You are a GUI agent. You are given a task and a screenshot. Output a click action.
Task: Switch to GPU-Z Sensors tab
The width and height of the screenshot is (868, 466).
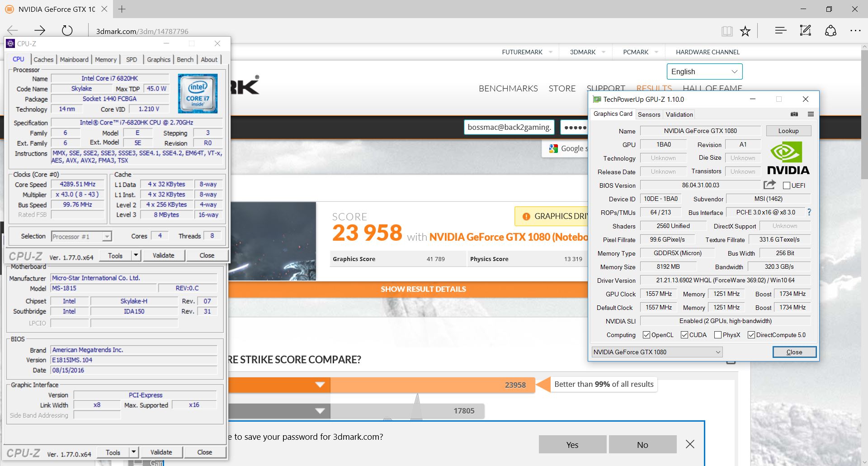pos(649,114)
